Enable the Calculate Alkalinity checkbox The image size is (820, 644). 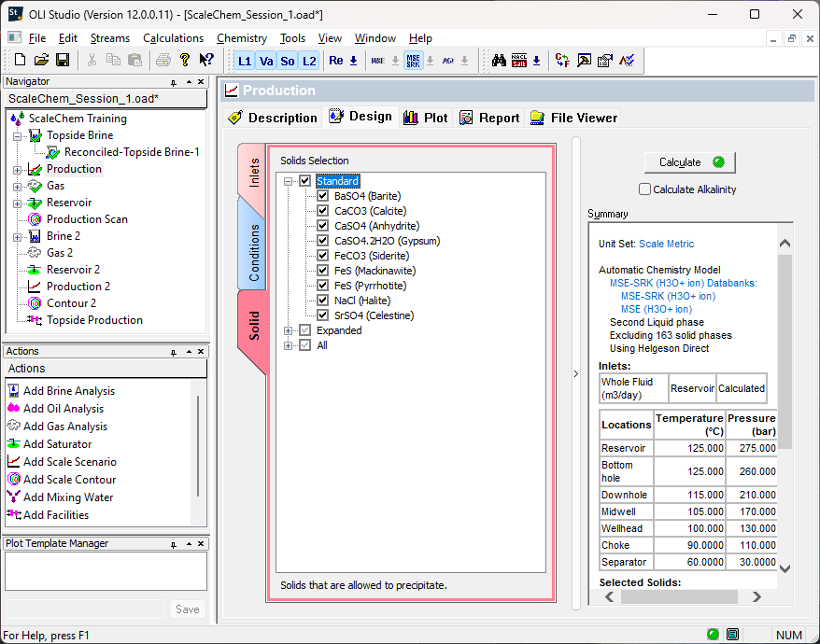[644, 189]
